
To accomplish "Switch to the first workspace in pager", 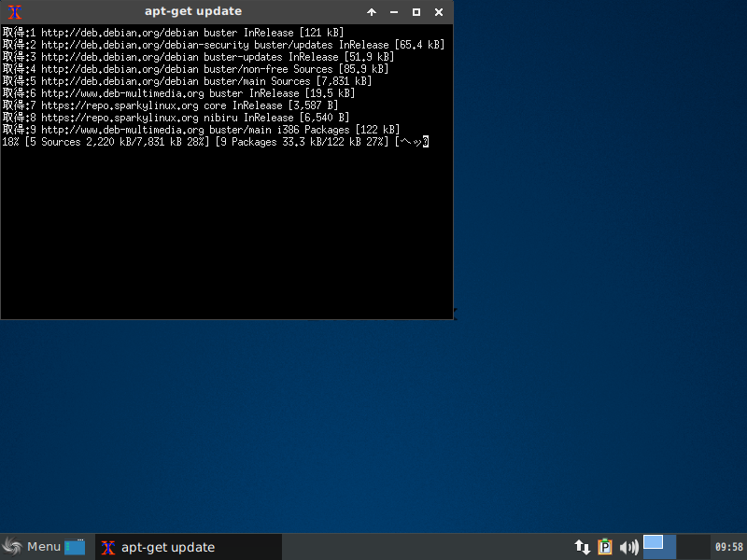I will tap(659, 547).
